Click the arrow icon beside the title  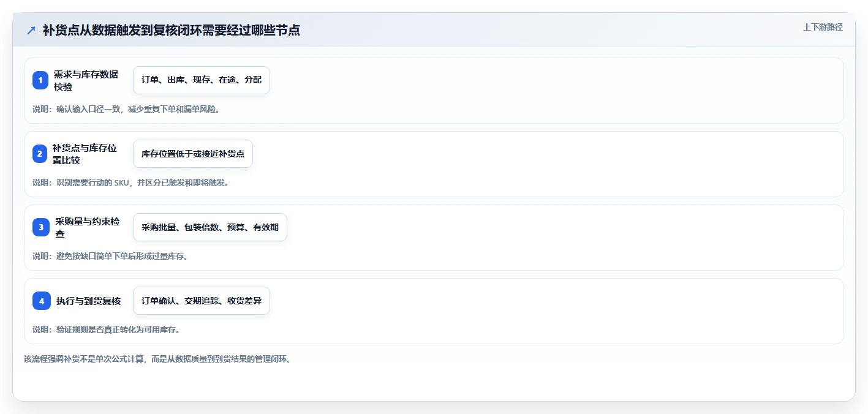(x=31, y=30)
